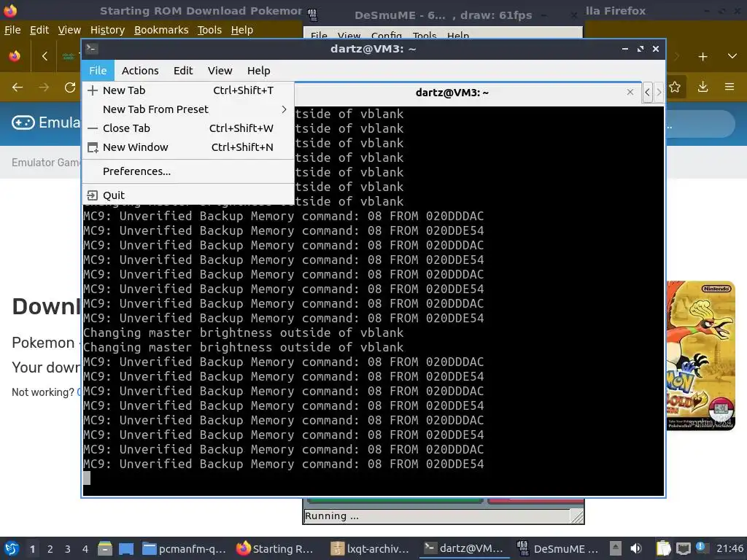The height and width of the screenshot is (560, 747).
Task: Choose Close Tab from the File menu
Action: click(188, 128)
